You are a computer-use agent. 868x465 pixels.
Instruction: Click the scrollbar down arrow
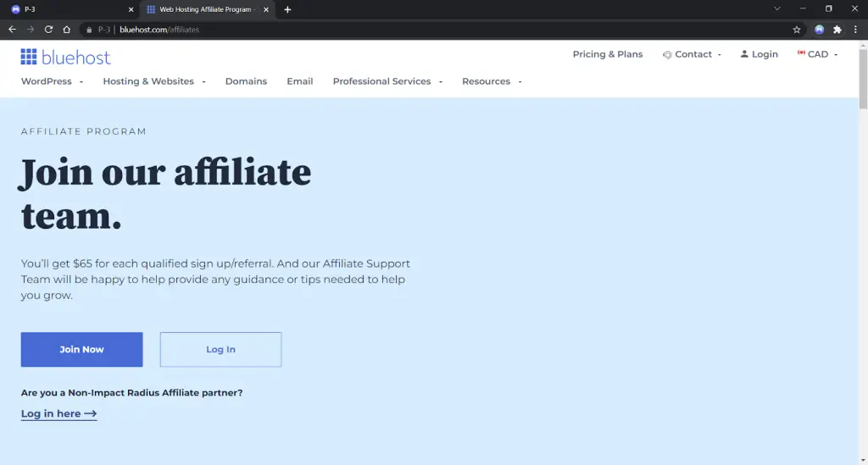[863, 460]
